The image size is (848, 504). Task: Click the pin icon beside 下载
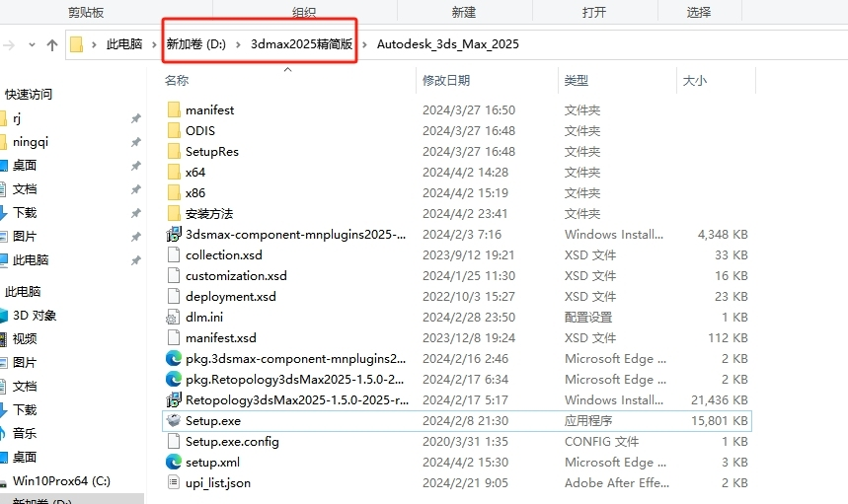point(136,213)
